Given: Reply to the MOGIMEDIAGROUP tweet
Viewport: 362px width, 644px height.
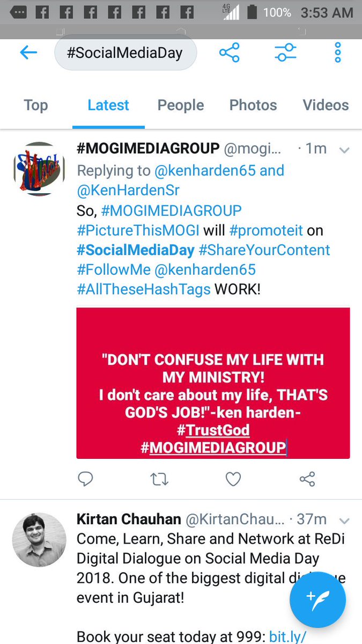Looking at the screenshot, I should point(86,479).
